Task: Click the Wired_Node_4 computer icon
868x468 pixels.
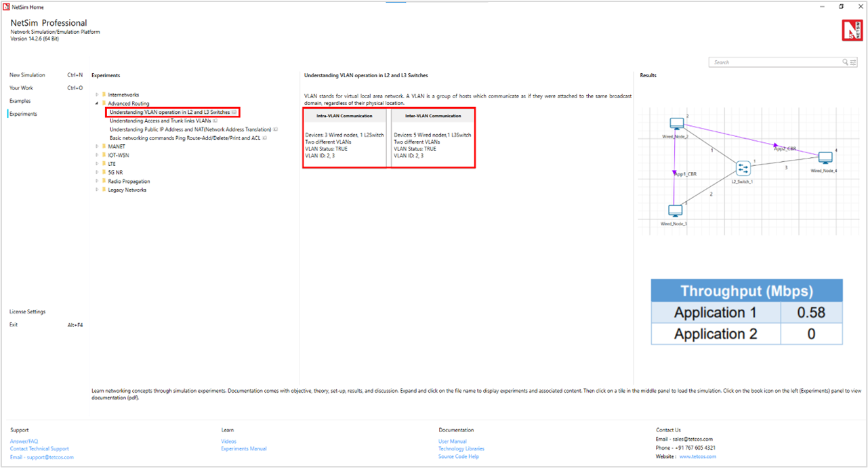Action: point(825,158)
